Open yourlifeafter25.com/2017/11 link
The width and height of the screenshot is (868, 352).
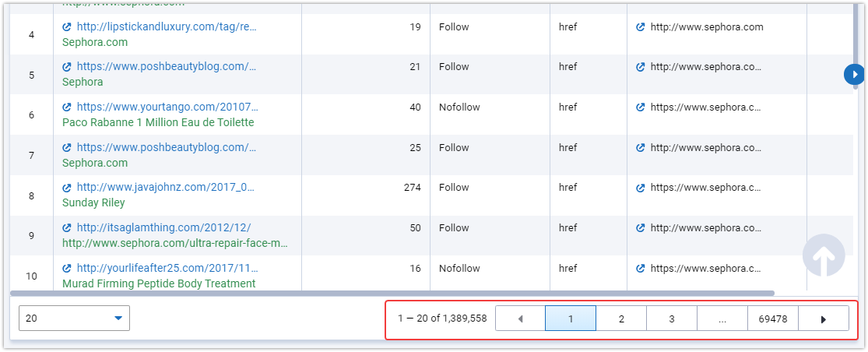(167, 269)
